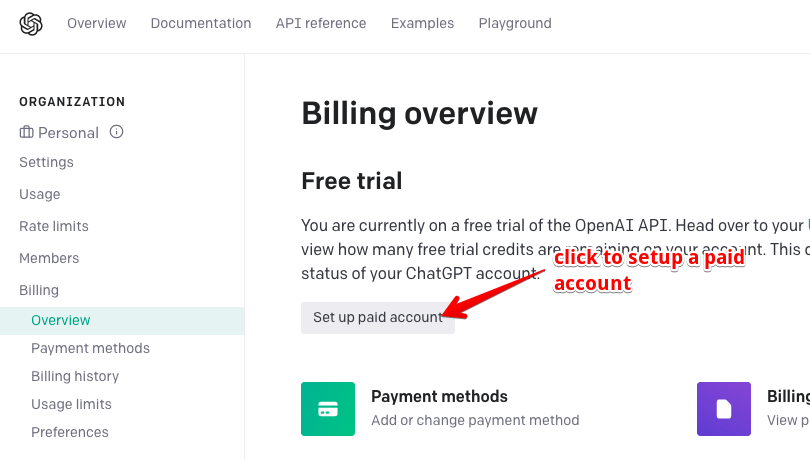Go to API reference in top navigation
The width and height of the screenshot is (810, 460).
click(321, 23)
